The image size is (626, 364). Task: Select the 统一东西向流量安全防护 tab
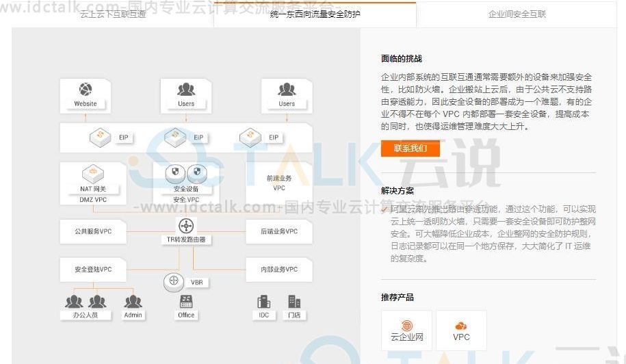(315, 14)
